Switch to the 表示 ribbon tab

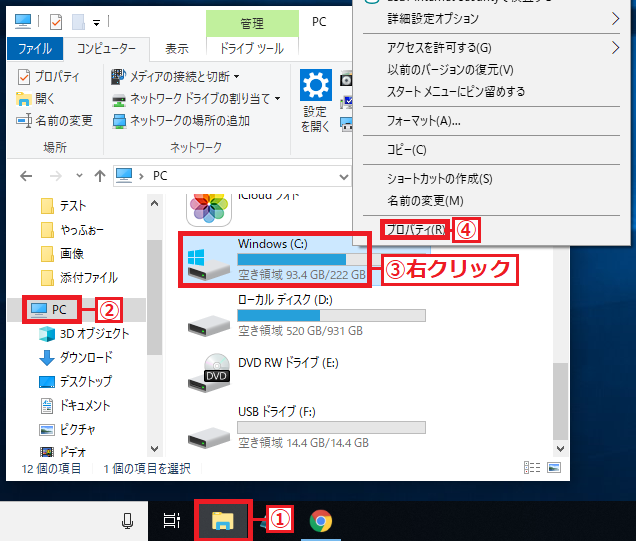[x=177, y=49]
